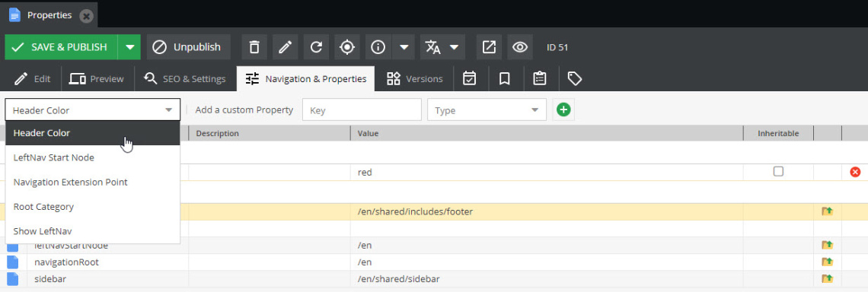
Task: Click the pencil rename icon in toolbar
Action: tap(285, 47)
